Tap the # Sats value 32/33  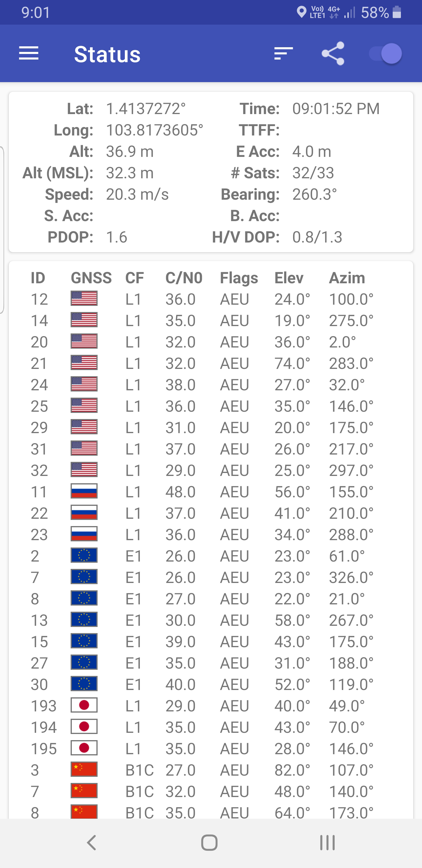[x=313, y=173]
